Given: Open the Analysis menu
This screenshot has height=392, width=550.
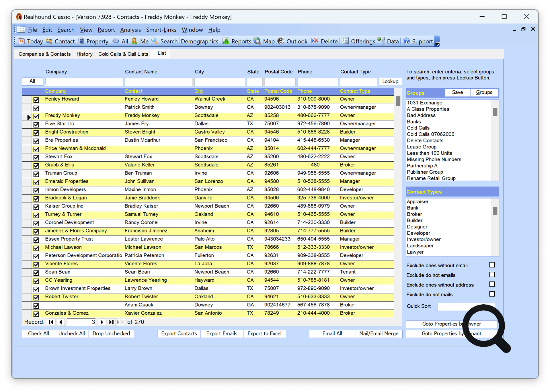Looking at the screenshot, I should click(130, 30).
